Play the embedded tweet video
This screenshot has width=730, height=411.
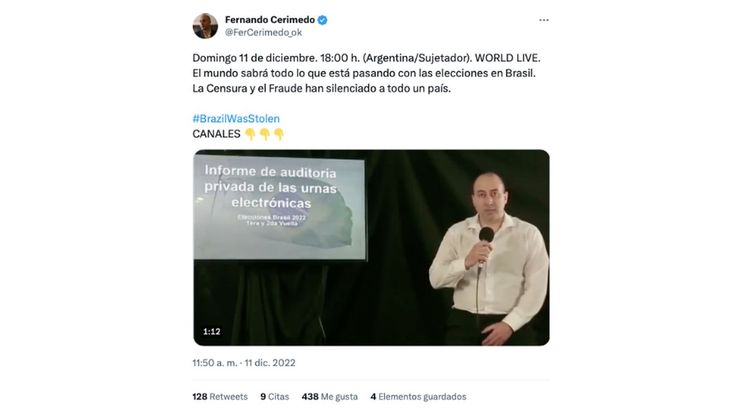pyautogui.click(x=371, y=248)
